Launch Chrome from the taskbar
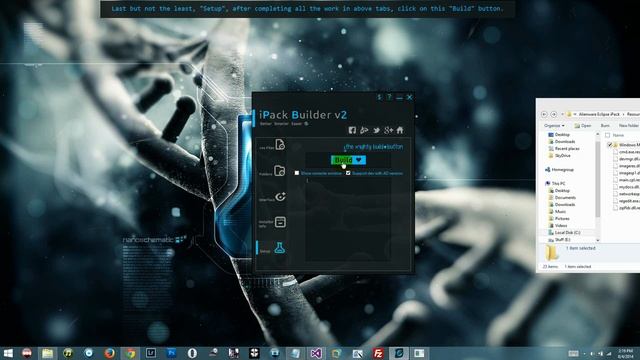The image size is (640, 360). point(130,353)
